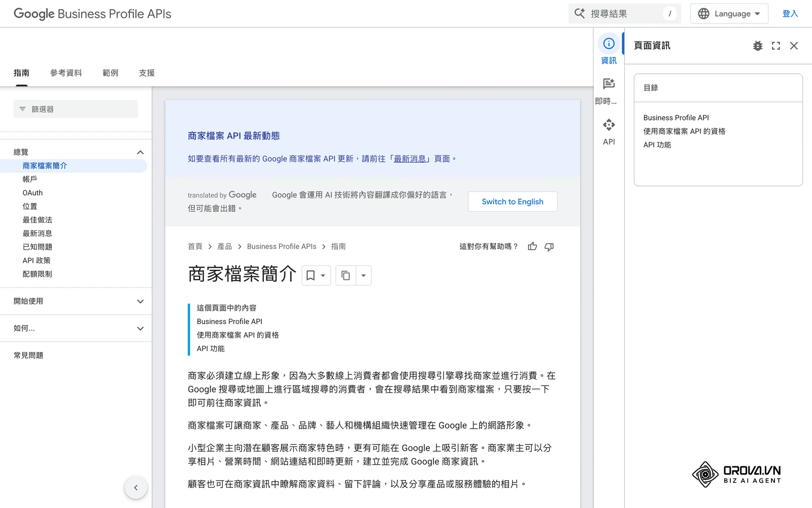
Task: Click the thumbs down not helpful icon
Action: (549, 246)
